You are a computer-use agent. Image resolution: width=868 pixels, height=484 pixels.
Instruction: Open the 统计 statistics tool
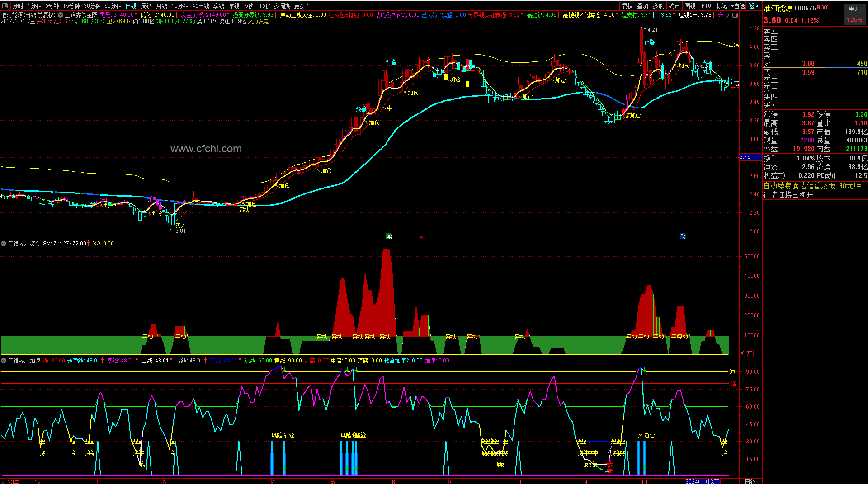(674, 6)
